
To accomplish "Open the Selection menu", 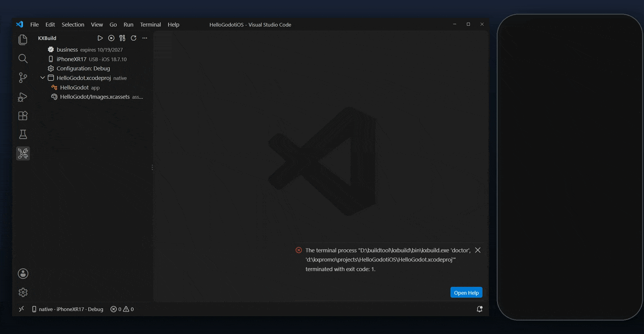I will [73, 25].
